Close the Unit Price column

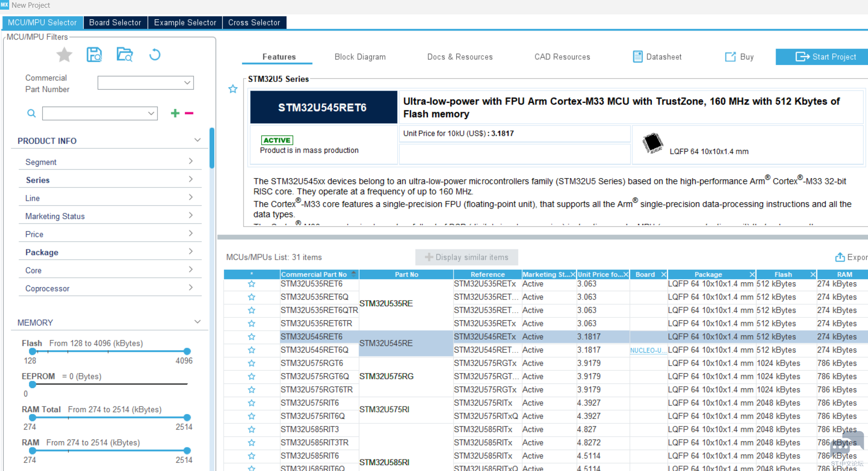click(626, 275)
